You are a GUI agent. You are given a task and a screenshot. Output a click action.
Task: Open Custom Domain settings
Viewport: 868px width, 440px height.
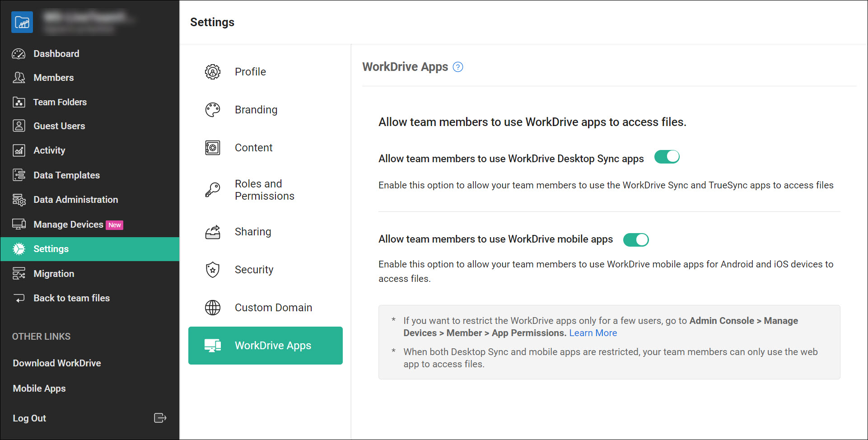click(273, 307)
